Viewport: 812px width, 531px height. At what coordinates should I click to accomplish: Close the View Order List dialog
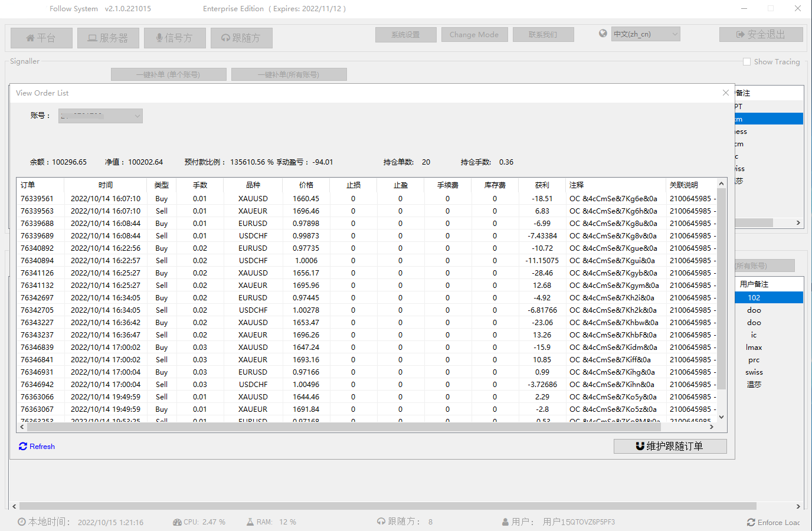pos(725,93)
